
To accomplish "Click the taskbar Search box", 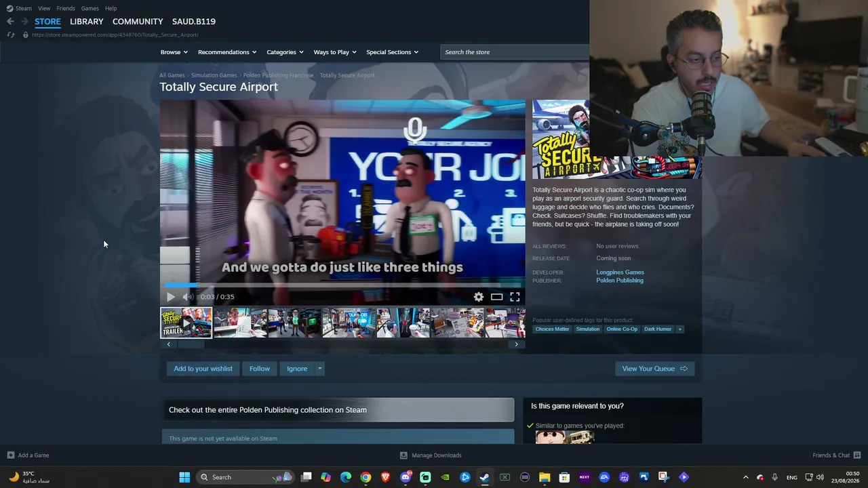I will (x=245, y=477).
